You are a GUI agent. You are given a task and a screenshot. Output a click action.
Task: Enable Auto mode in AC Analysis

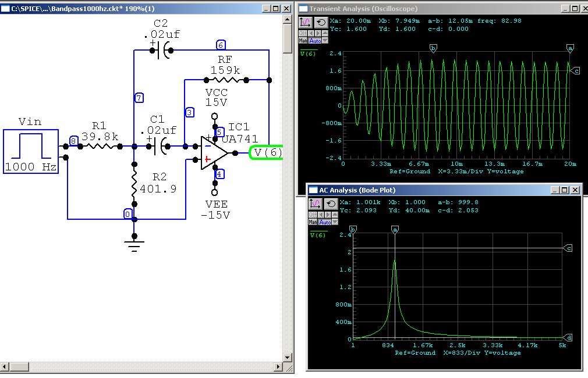(324, 222)
